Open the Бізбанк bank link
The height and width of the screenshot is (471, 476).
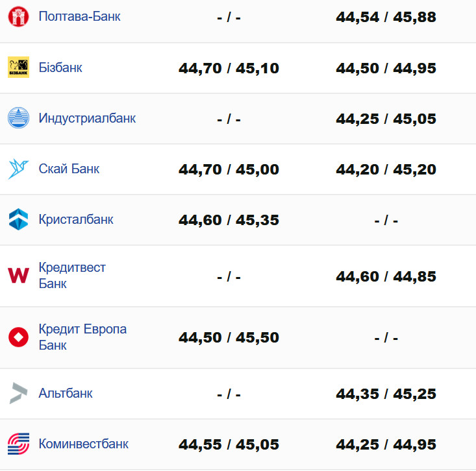60,67
